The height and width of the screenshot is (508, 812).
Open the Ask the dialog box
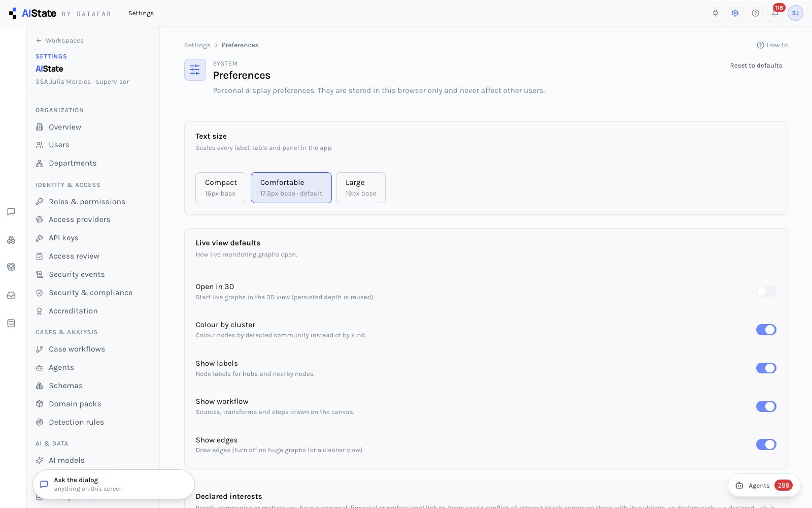(x=114, y=484)
